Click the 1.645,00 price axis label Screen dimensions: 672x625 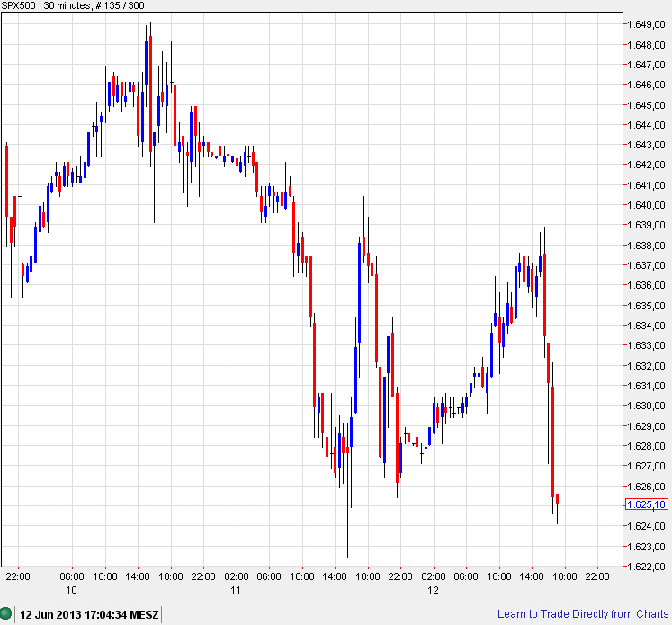646,105
